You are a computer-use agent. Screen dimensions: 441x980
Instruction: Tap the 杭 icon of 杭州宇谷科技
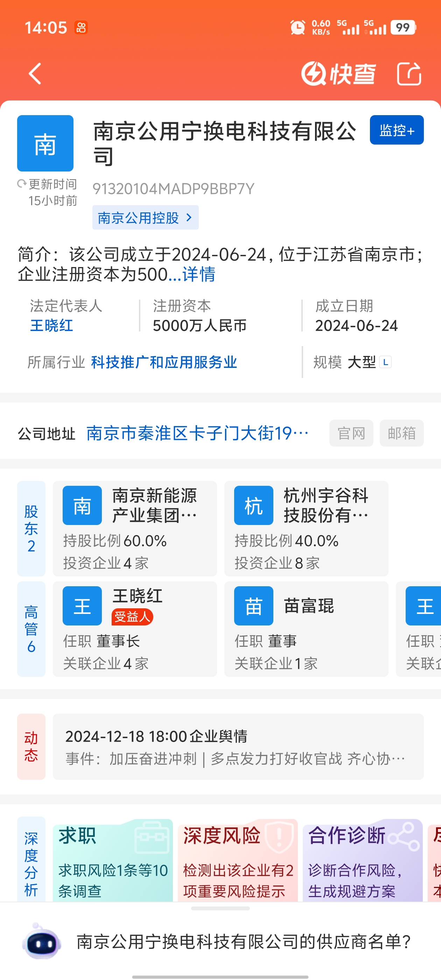[x=253, y=505]
